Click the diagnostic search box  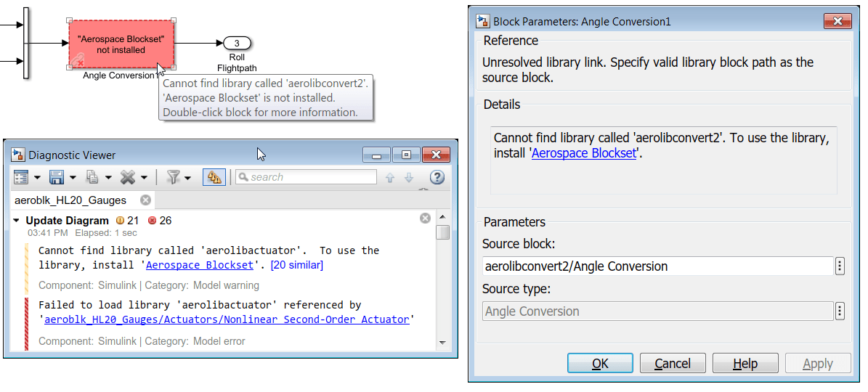(x=307, y=177)
